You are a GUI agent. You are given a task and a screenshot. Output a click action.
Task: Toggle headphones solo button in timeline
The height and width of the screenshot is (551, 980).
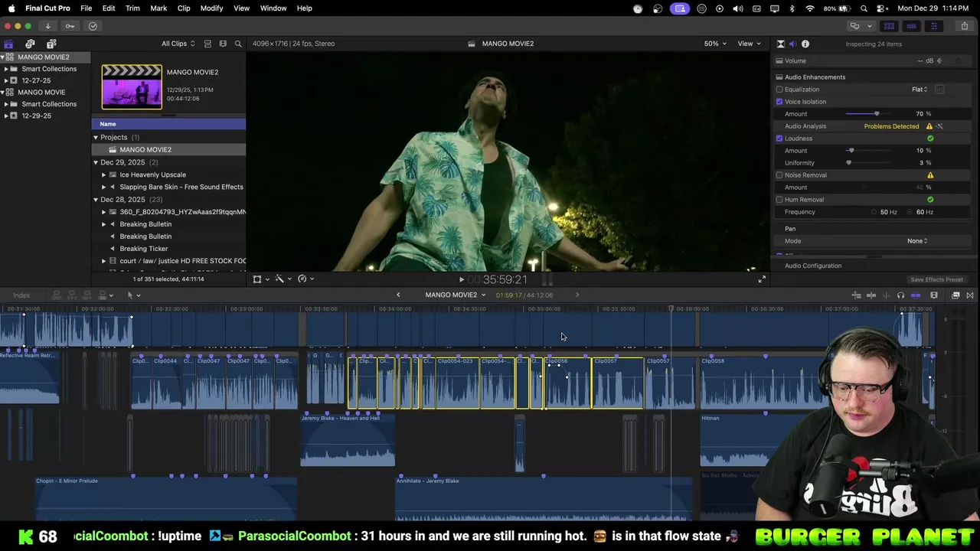(900, 295)
